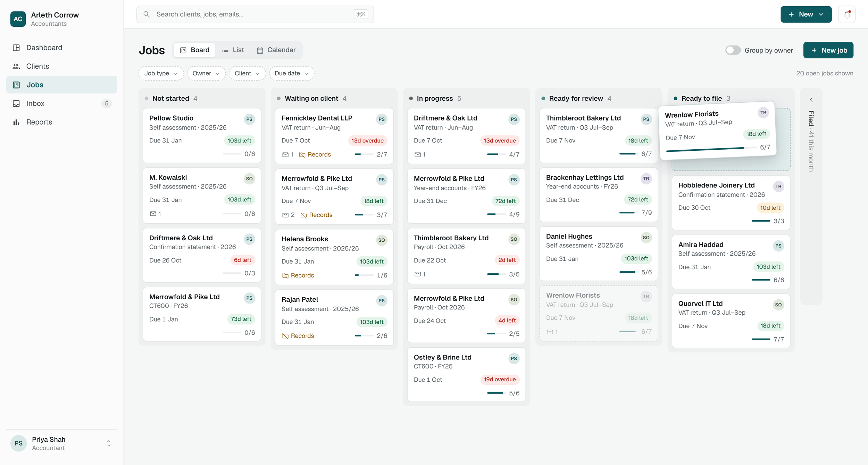Open Reports in sidebar
Image resolution: width=868 pixels, height=465 pixels.
point(62,122)
